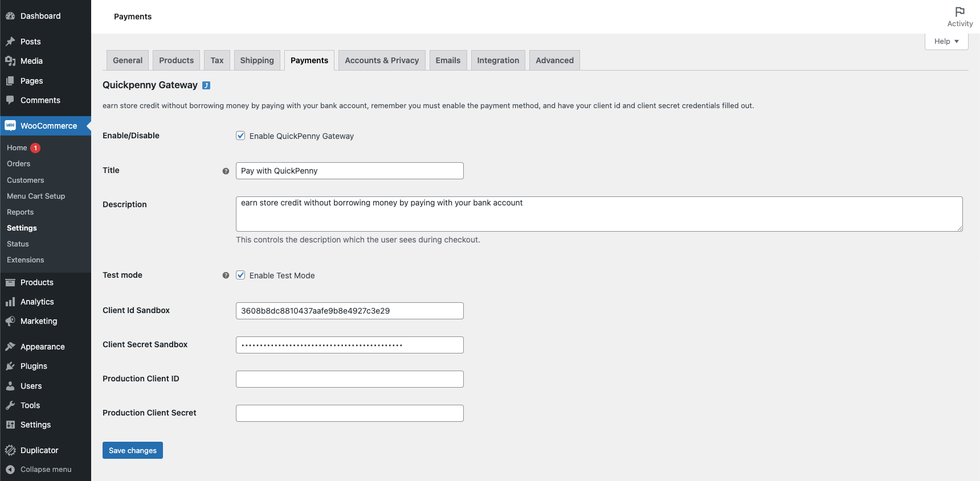Select the Payments tab
The height and width of the screenshot is (481, 980).
pyautogui.click(x=309, y=60)
